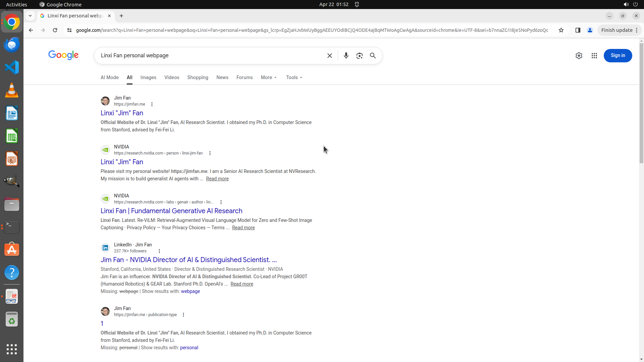Open Google quick settings gear
Screen dimensions: 644x362
[x=579, y=56]
